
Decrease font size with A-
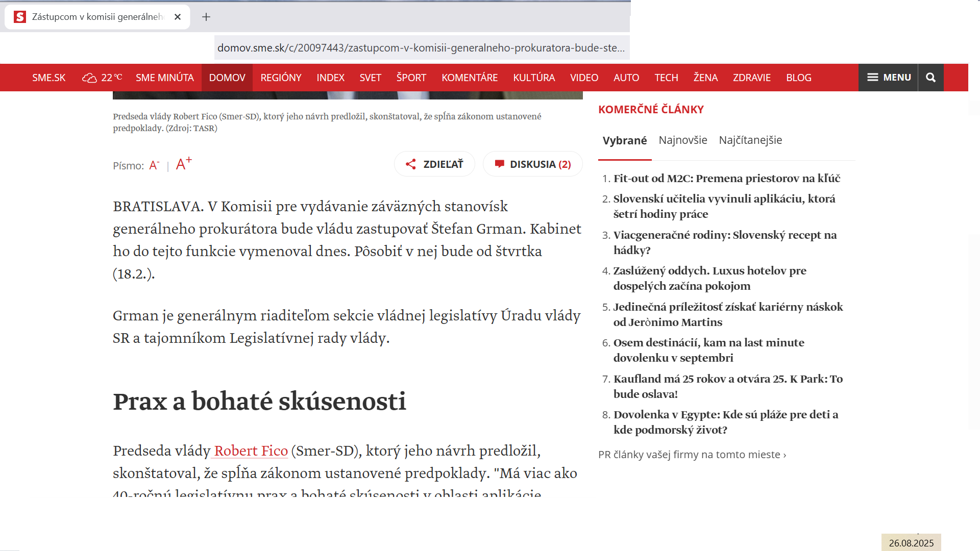coord(154,165)
